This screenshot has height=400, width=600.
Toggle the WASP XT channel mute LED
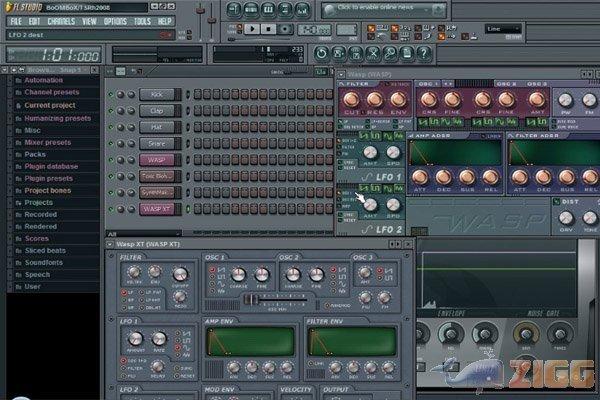coord(111,209)
